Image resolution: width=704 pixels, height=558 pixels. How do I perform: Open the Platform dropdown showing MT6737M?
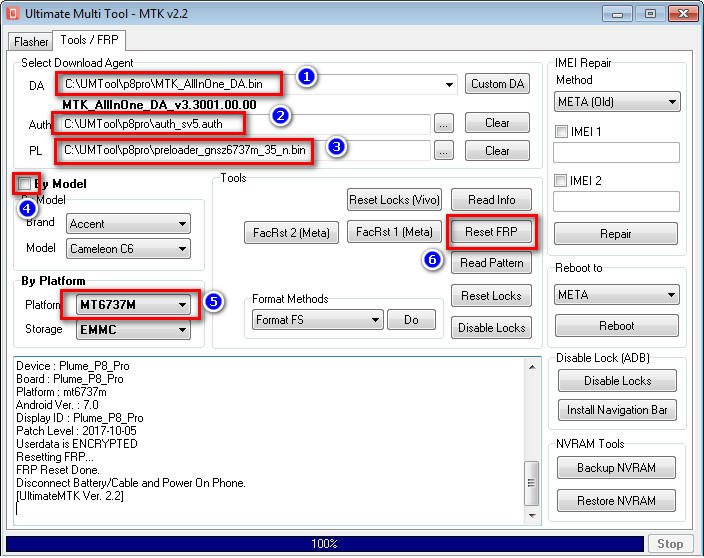[x=133, y=305]
